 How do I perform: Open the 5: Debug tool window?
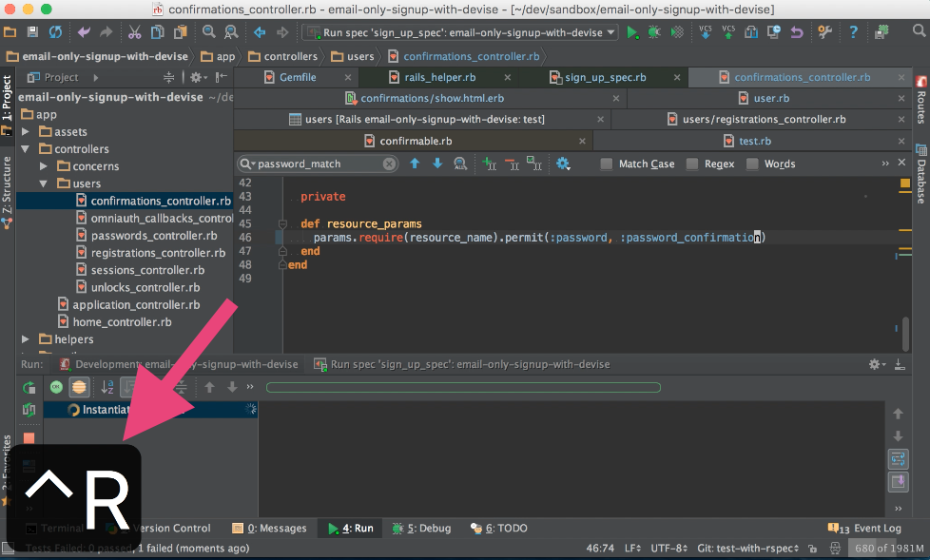(421, 528)
